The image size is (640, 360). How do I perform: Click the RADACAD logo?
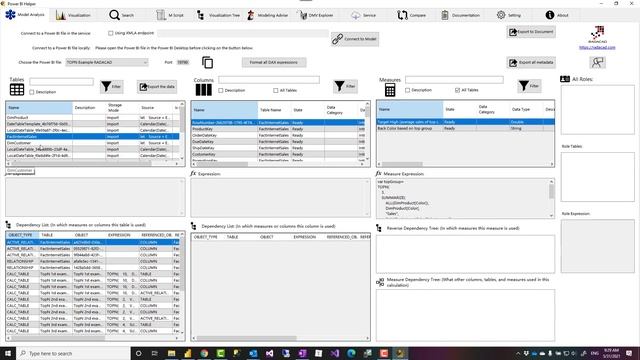598,34
